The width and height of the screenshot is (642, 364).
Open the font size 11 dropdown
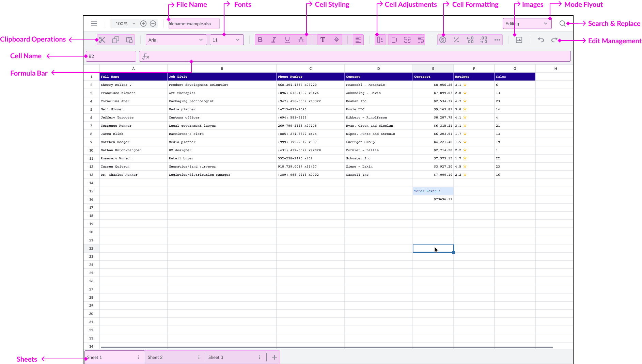coord(226,40)
